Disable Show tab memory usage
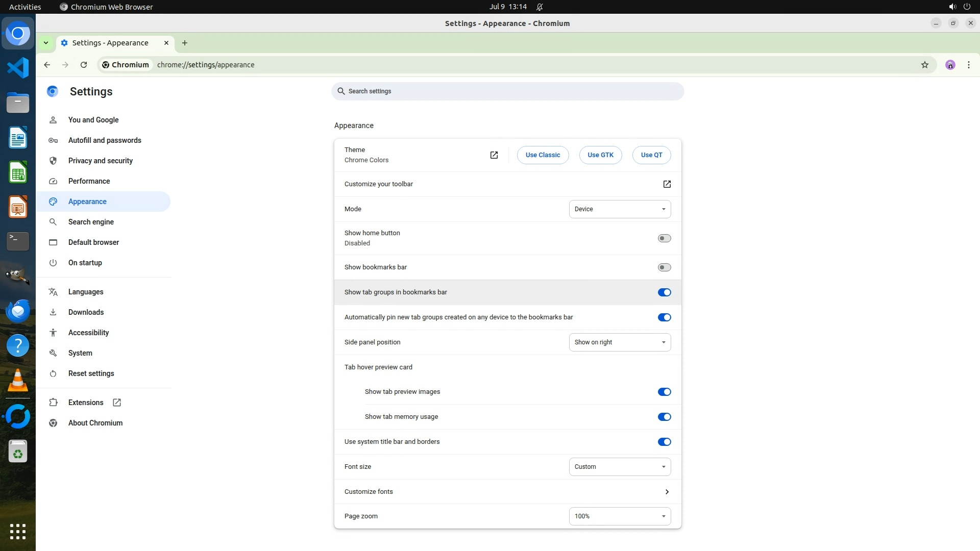 (664, 417)
